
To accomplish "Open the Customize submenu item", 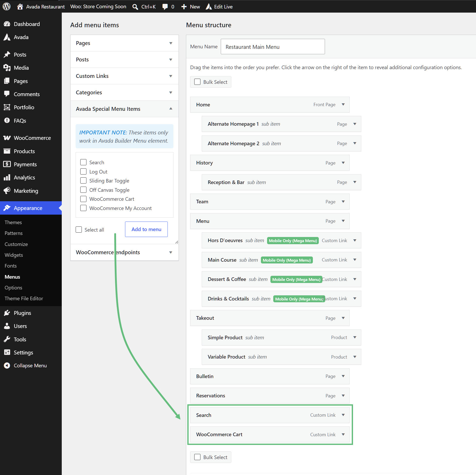I will pyautogui.click(x=16, y=244).
